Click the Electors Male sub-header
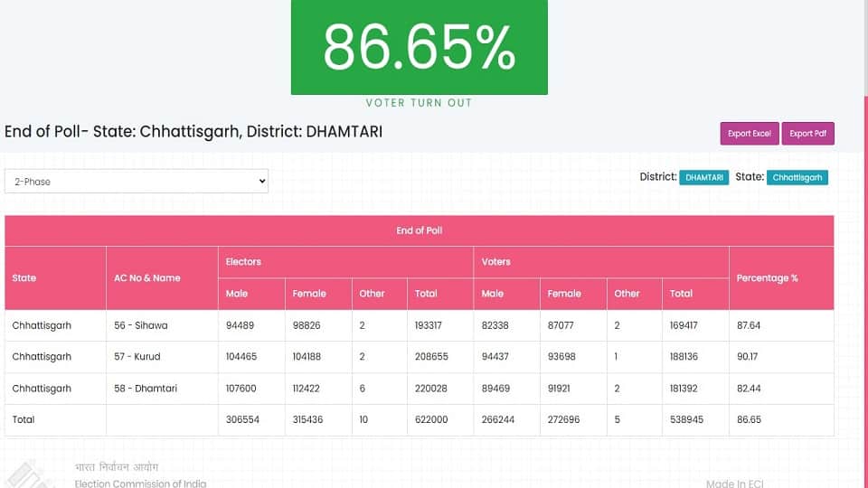The width and height of the screenshot is (868, 488). coord(251,294)
